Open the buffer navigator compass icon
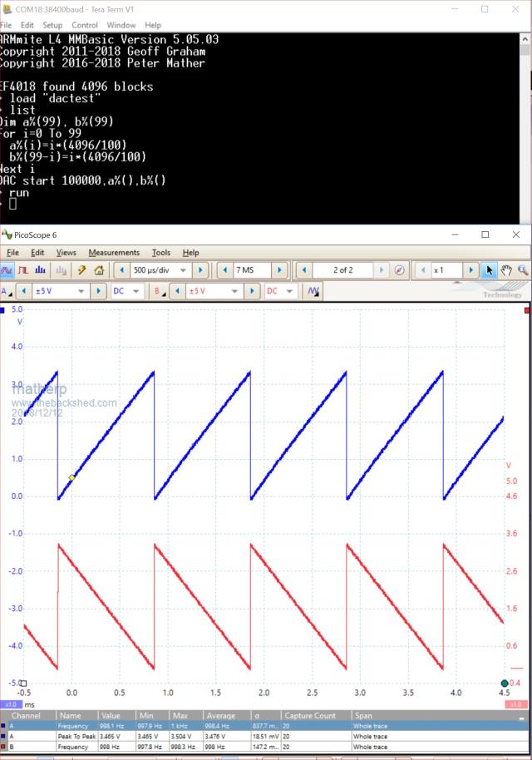This screenshot has width=532, height=760. 401,270
